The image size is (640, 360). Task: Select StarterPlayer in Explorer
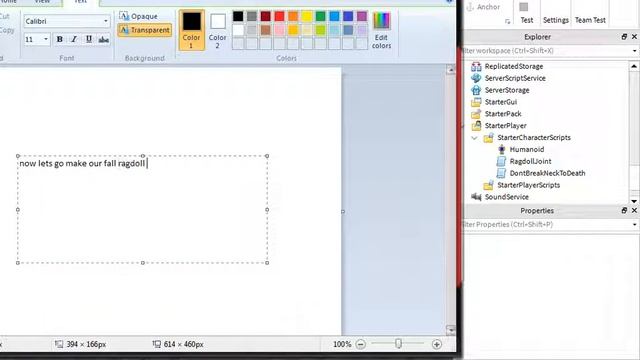[x=505, y=125]
